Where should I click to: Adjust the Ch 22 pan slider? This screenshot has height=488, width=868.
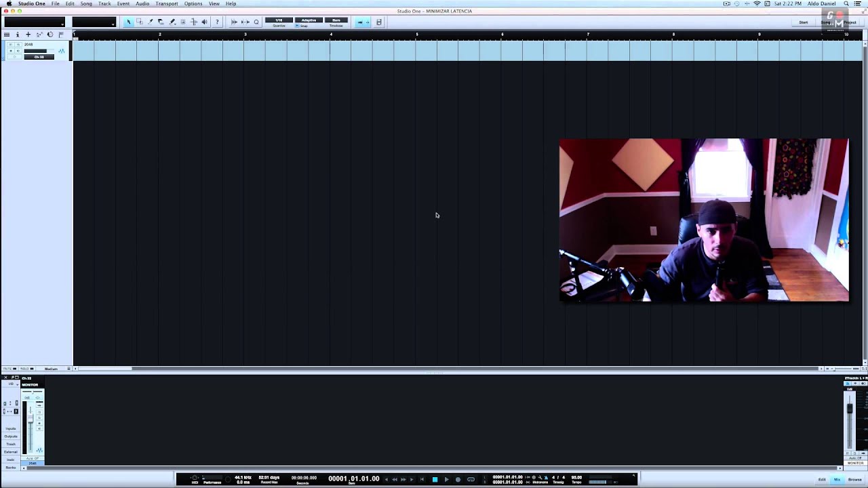point(33,391)
